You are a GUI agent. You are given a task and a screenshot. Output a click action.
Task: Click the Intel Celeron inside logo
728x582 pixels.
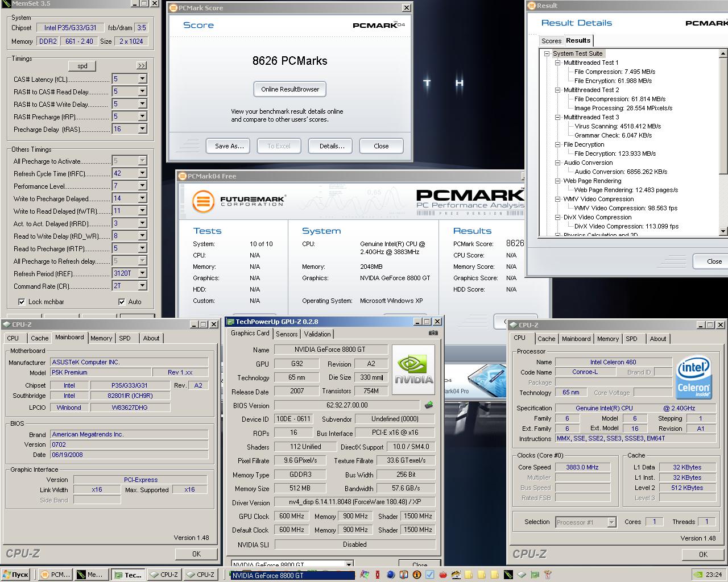693,377
